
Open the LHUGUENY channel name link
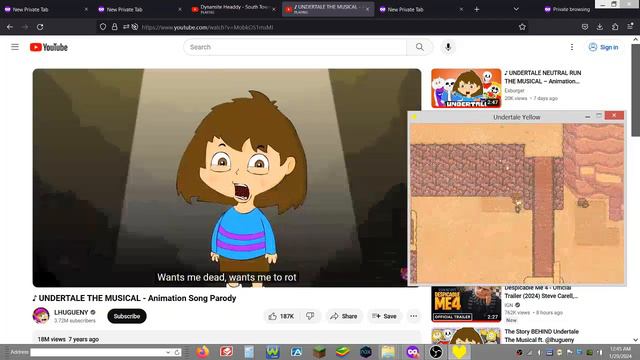[x=71, y=312]
